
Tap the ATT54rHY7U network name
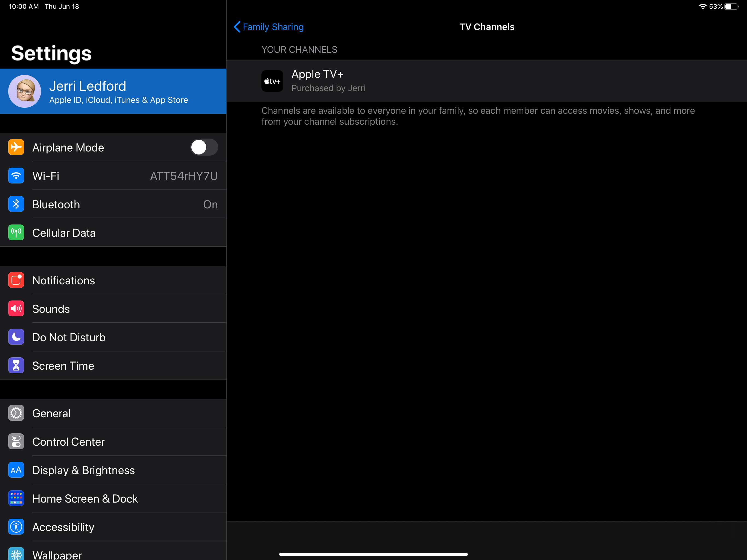point(184,176)
